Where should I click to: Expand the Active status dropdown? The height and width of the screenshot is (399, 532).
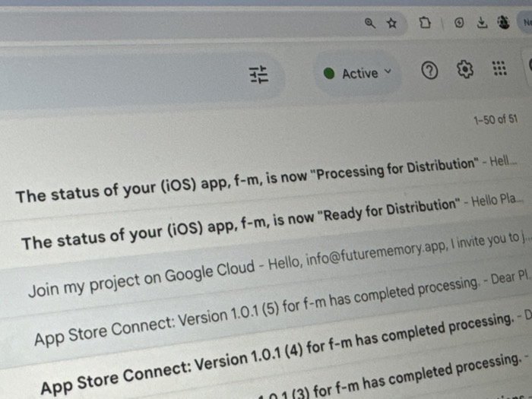358,73
